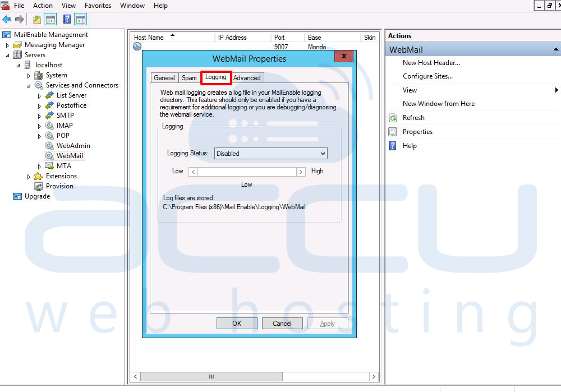Expand the SMTP node

[x=39, y=116]
